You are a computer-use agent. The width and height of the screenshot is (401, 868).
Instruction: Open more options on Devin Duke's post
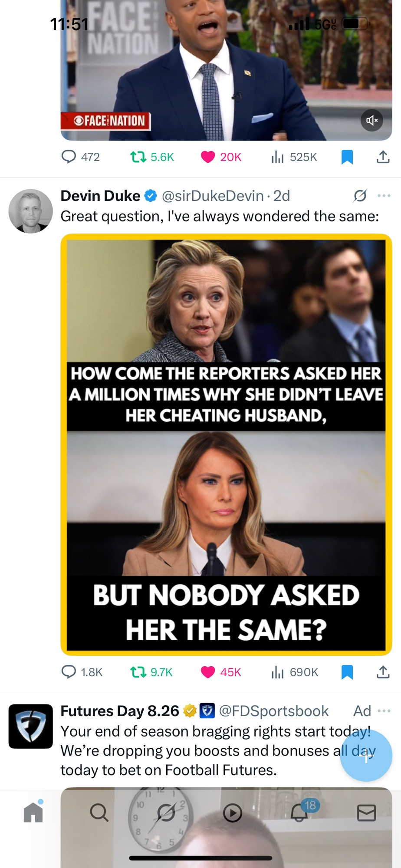(x=384, y=196)
